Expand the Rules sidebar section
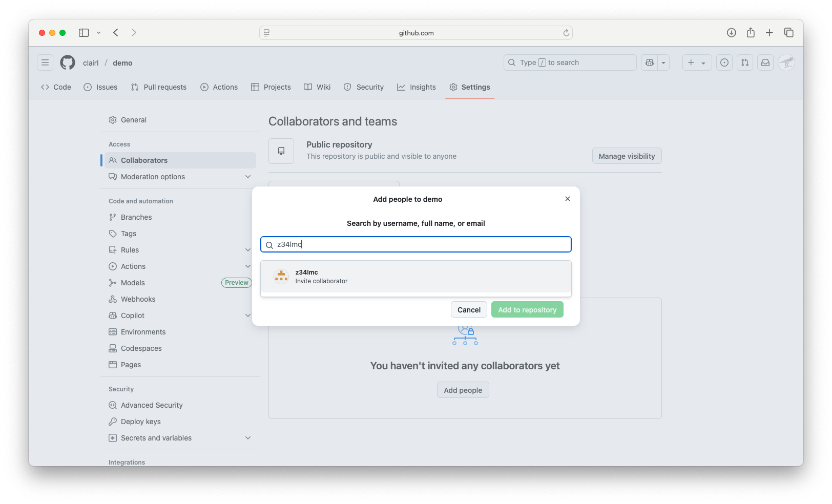Viewport: 832px width, 504px height. click(248, 250)
